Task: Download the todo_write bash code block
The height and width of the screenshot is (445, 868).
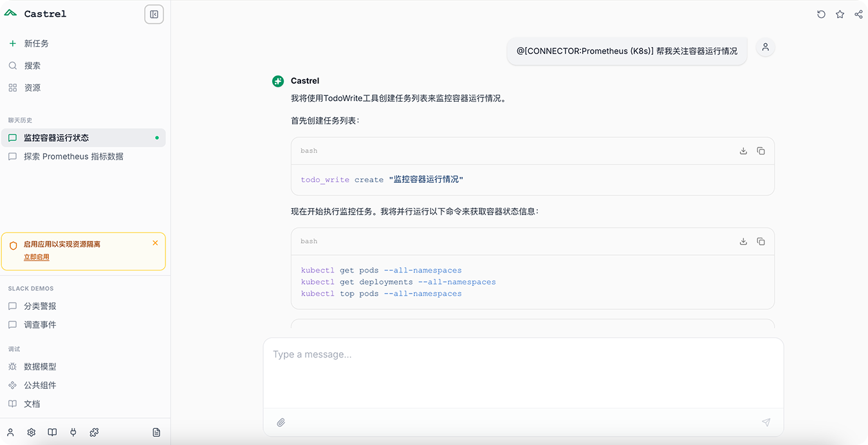Action: click(743, 151)
